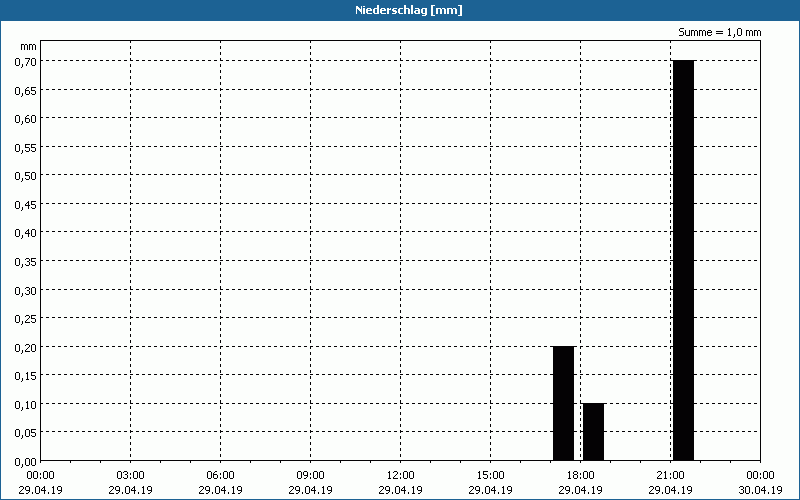Click the 0,10 y-axis label
This screenshot has height=500, width=800.
click(26, 404)
